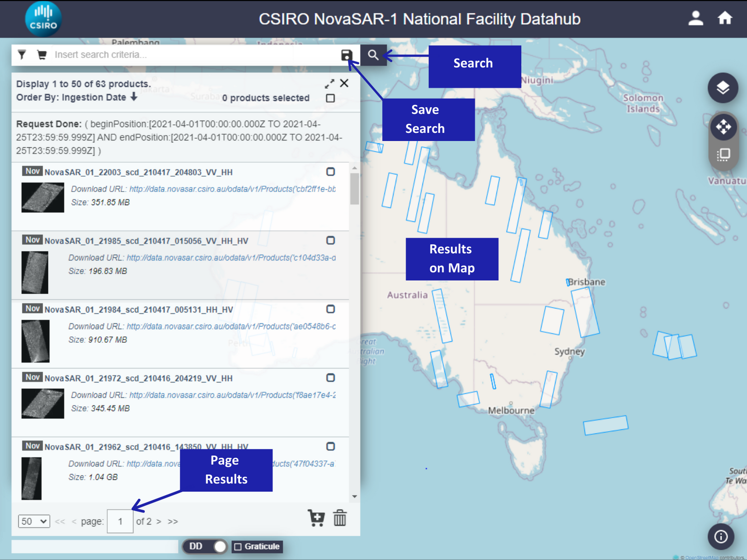The width and height of the screenshot is (747, 560).
Task: Click the Melbourne city label on map
Action: click(511, 411)
